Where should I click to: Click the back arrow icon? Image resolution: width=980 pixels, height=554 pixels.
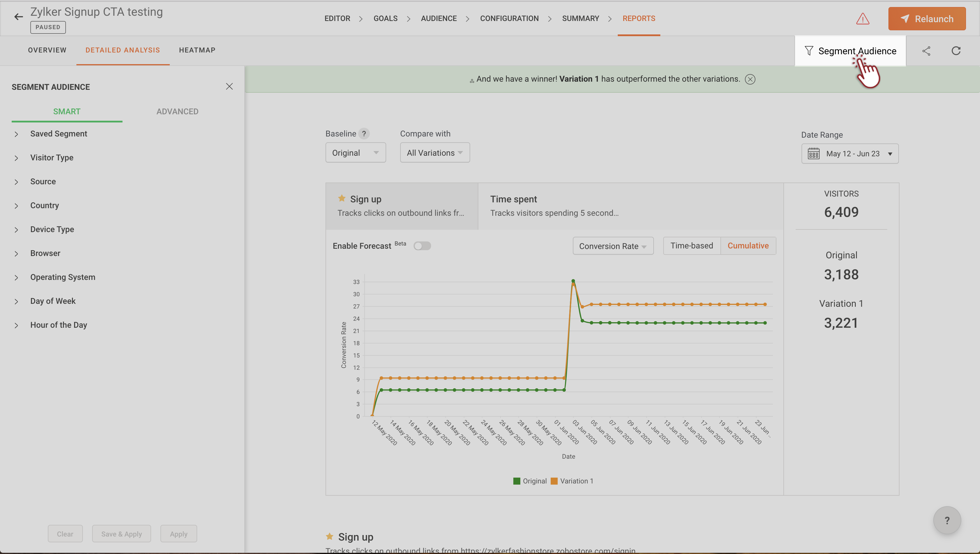[18, 17]
